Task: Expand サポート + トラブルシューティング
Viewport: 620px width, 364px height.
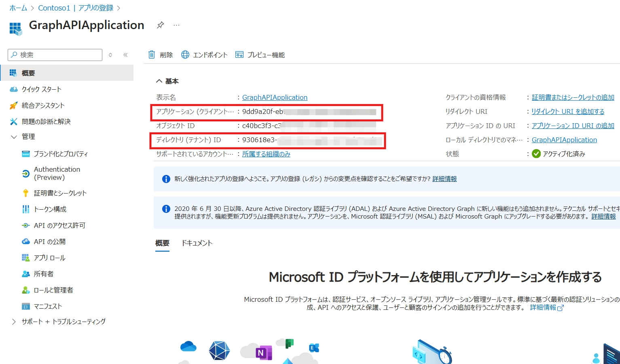Action: 14,321
